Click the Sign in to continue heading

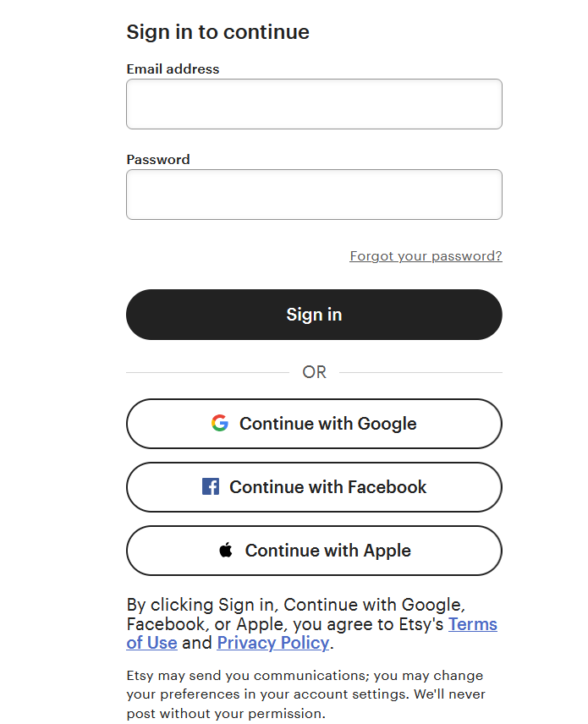(x=217, y=32)
